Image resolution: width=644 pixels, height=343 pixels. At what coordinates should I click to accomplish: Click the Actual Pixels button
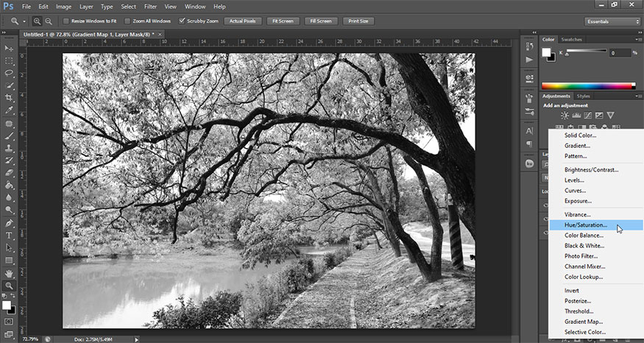coord(242,21)
